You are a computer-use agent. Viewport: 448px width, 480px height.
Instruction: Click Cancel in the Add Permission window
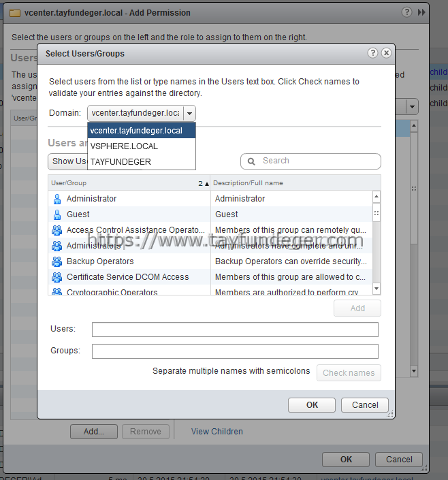[x=399, y=460]
